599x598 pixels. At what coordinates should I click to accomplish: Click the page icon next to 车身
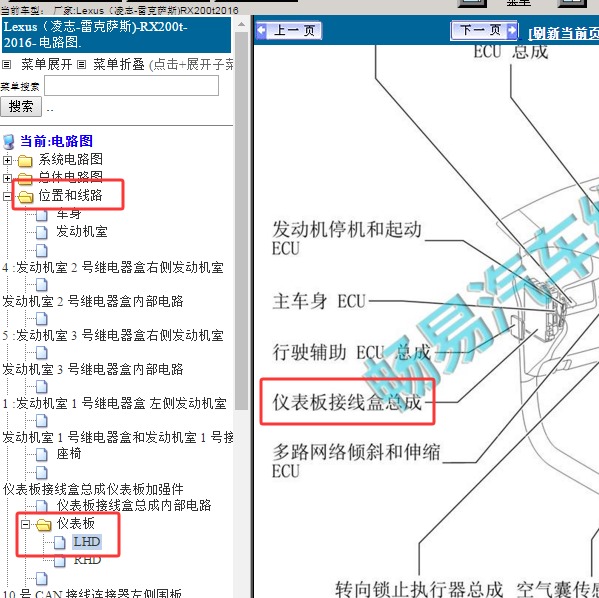pos(42,214)
